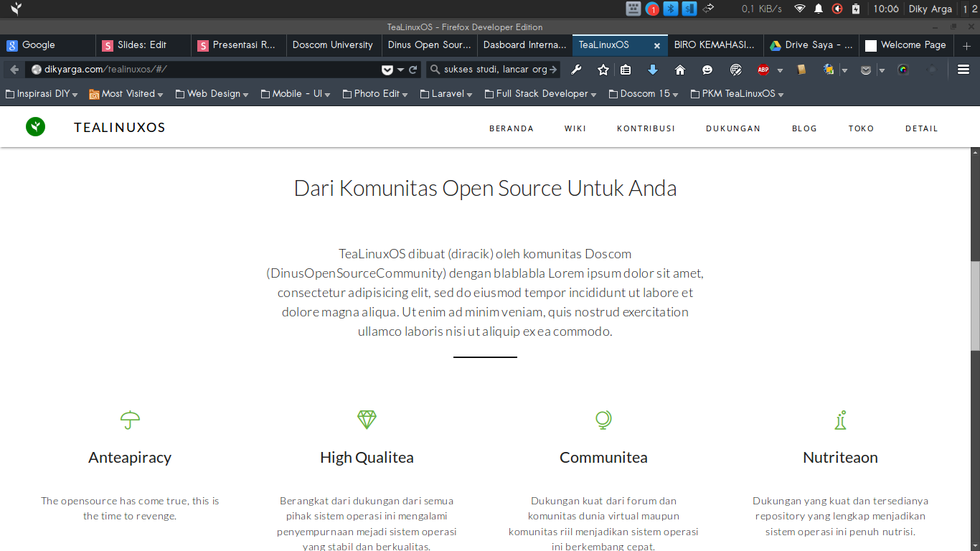Click the globe with pencil toolbar icon
The image size is (980, 551).
tap(735, 70)
